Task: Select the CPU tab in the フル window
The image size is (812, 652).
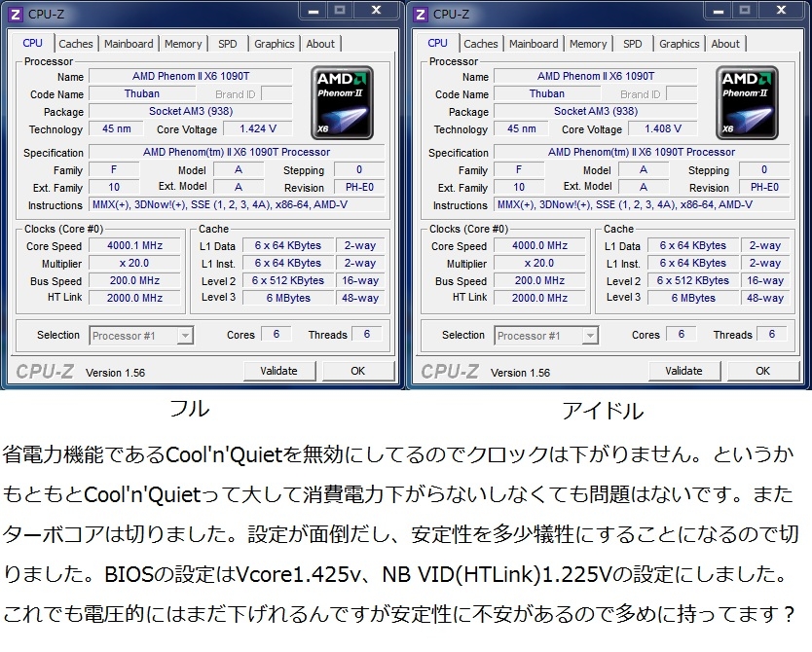Action: point(33,43)
